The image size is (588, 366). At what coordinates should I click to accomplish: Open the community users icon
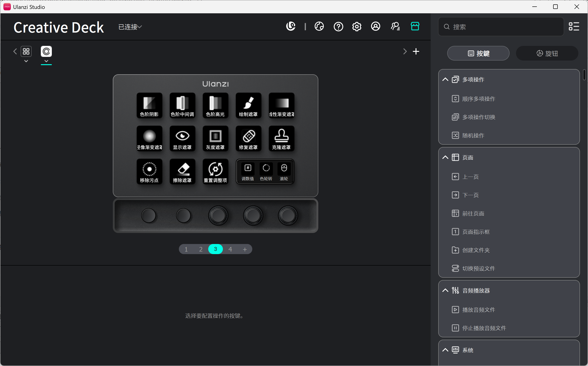point(395,26)
